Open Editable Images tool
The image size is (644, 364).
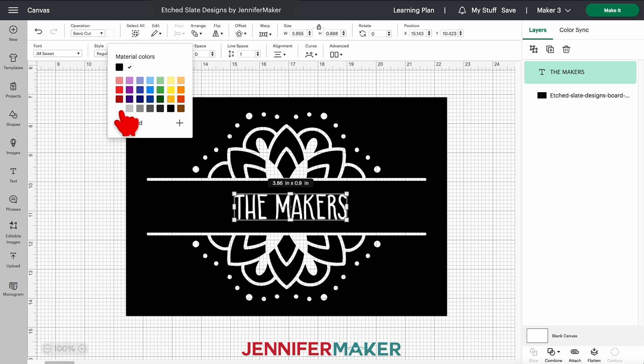13,233
